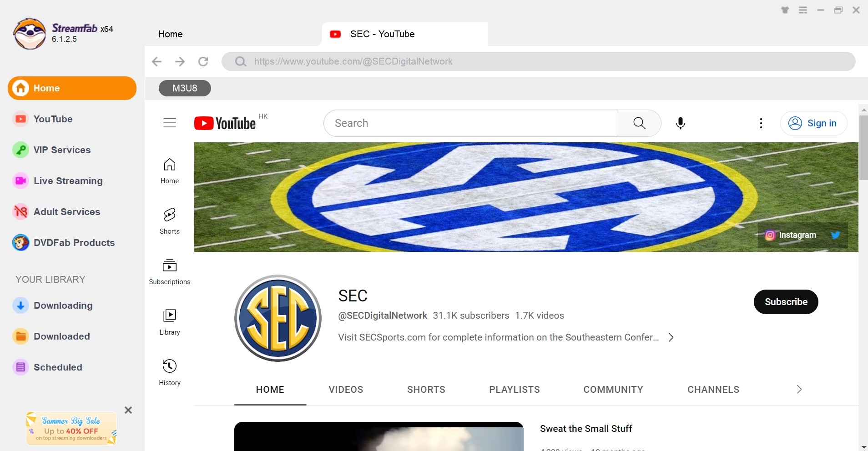Viewport: 868px width, 451px height.
Task: Select the PLAYLISTS tab
Action: (x=515, y=390)
